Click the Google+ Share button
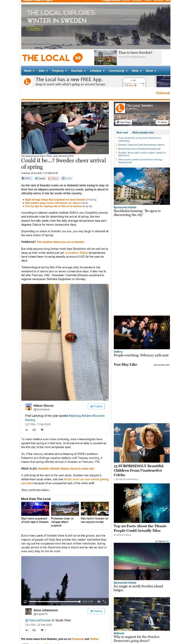 pyautogui.click(x=53, y=178)
